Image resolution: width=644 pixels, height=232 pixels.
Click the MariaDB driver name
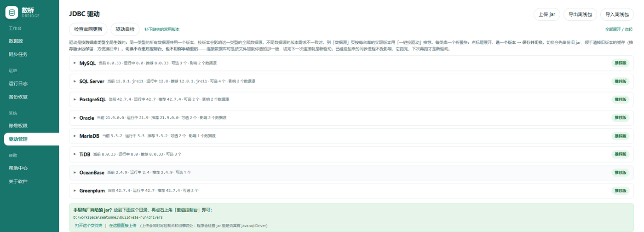tap(89, 136)
